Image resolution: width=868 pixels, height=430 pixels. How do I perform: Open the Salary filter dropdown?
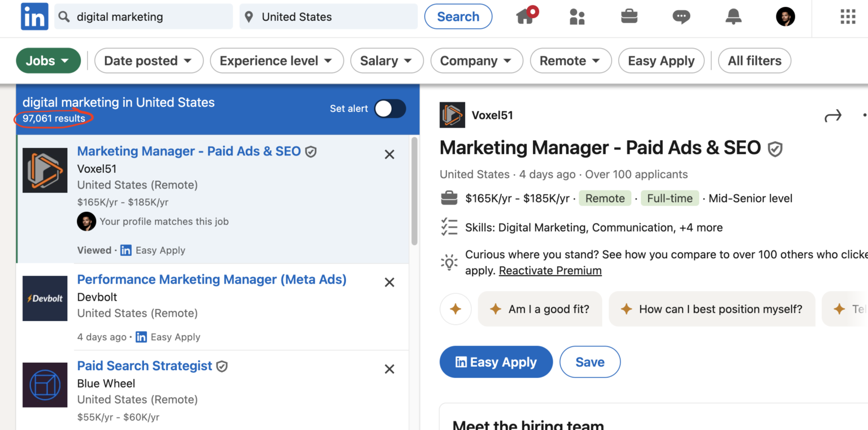click(x=387, y=61)
